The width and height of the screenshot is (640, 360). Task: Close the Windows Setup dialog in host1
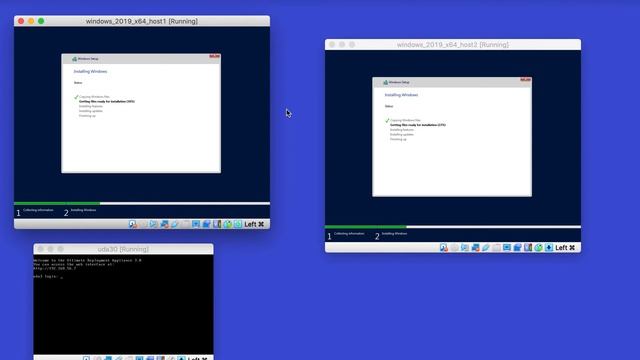pyautogui.click(x=215, y=56)
